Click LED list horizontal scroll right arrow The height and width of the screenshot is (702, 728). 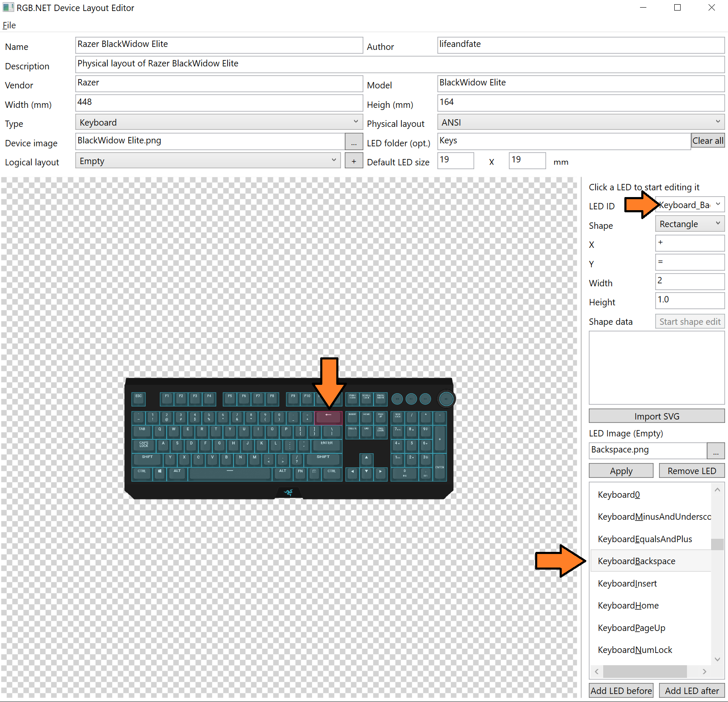tap(704, 672)
